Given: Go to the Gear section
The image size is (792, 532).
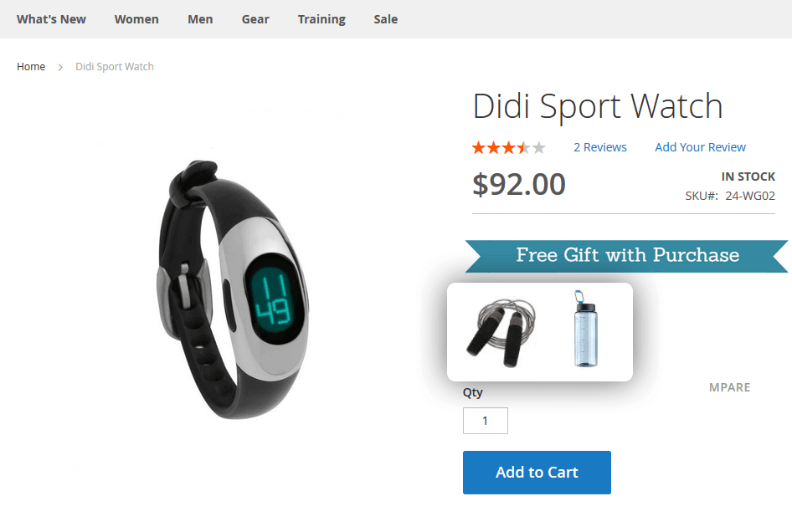Looking at the screenshot, I should (255, 19).
